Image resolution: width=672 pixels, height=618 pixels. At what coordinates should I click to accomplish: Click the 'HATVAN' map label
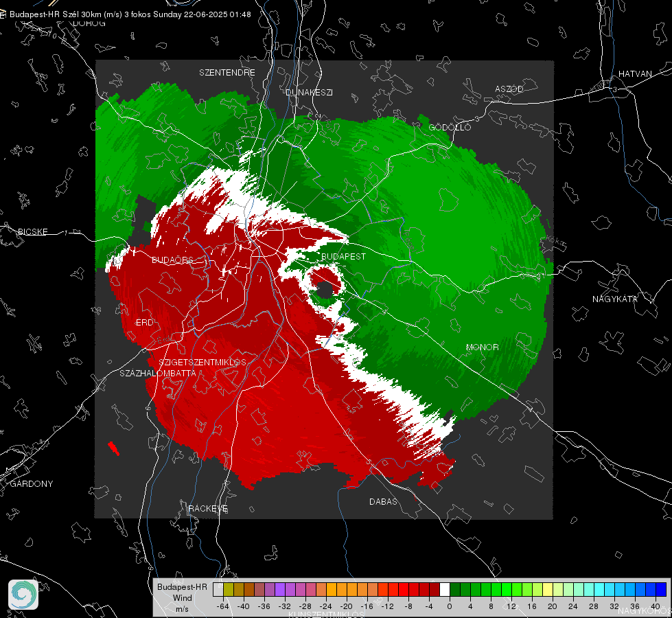click(635, 74)
